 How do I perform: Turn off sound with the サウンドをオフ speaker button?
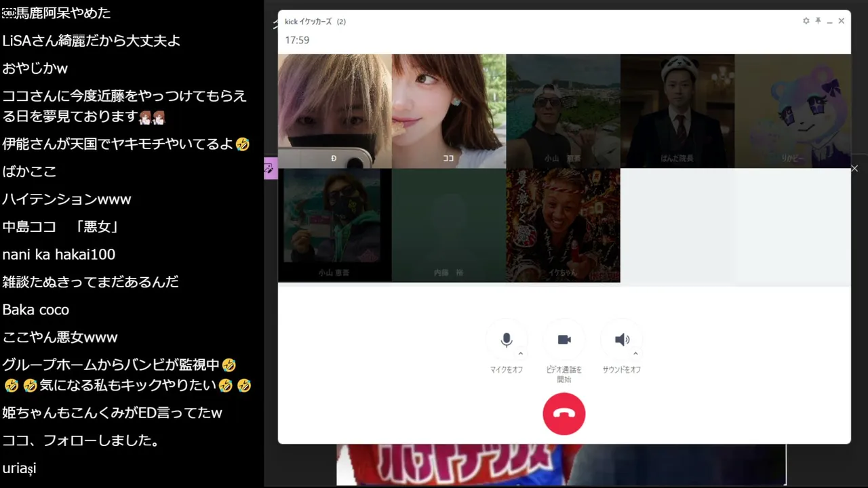(x=621, y=340)
